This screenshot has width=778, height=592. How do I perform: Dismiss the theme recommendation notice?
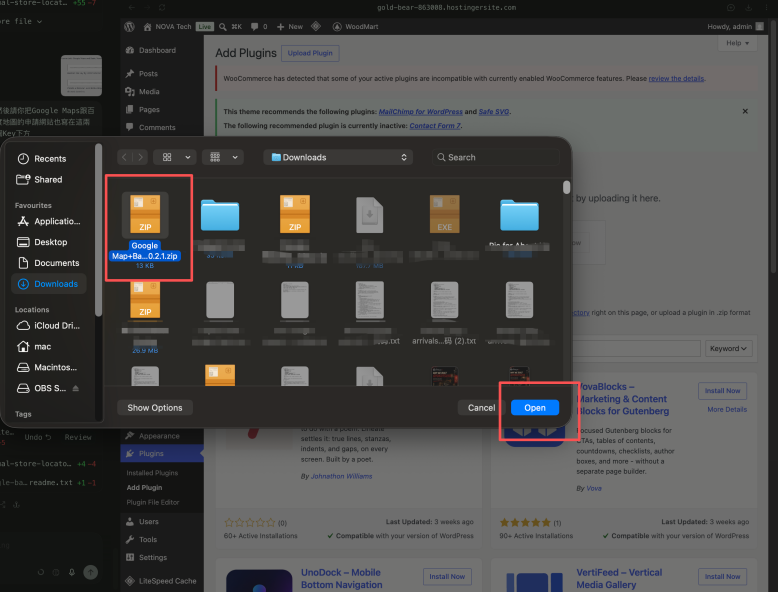point(745,111)
